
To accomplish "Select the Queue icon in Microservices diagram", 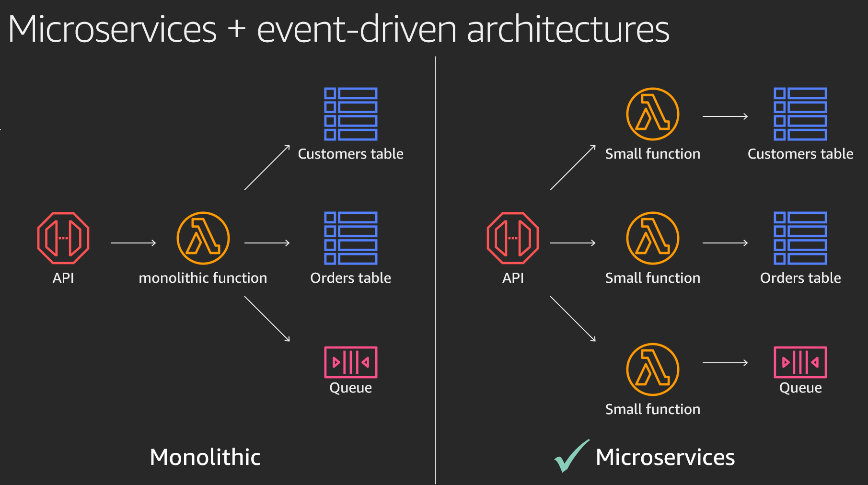I will click(800, 362).
